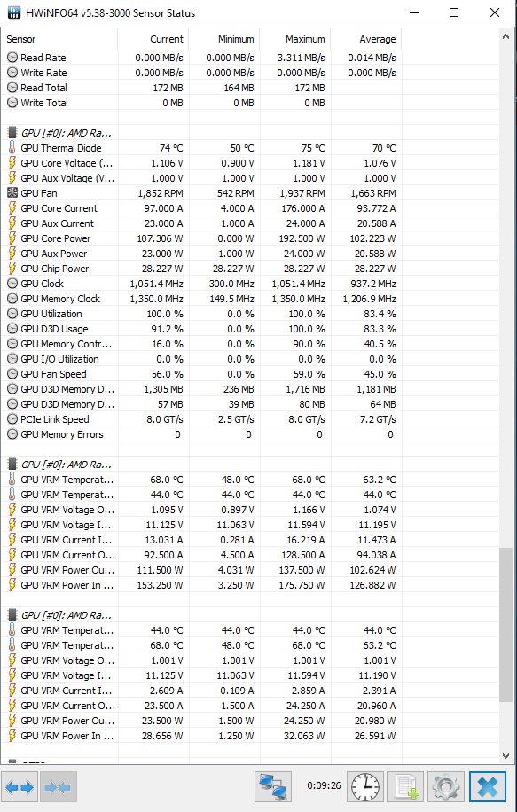Reset min/max values with the clock button

coord(364,787)
